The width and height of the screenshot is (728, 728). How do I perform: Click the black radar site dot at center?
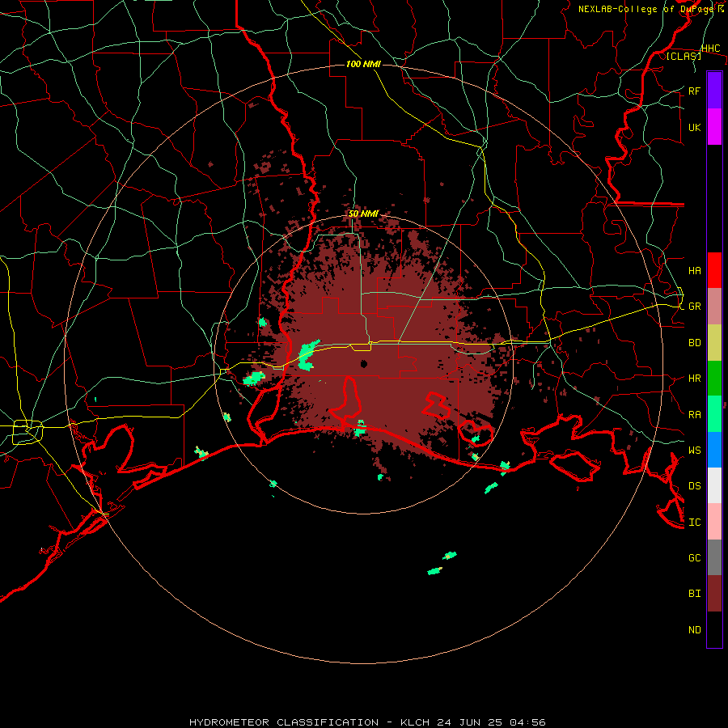point(364,363)
